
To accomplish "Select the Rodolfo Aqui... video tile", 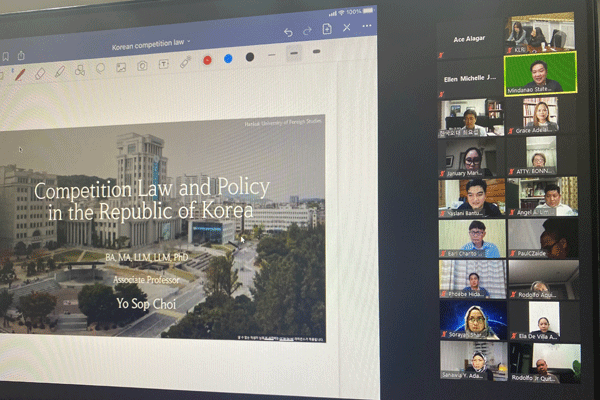I will coord(544,279).
